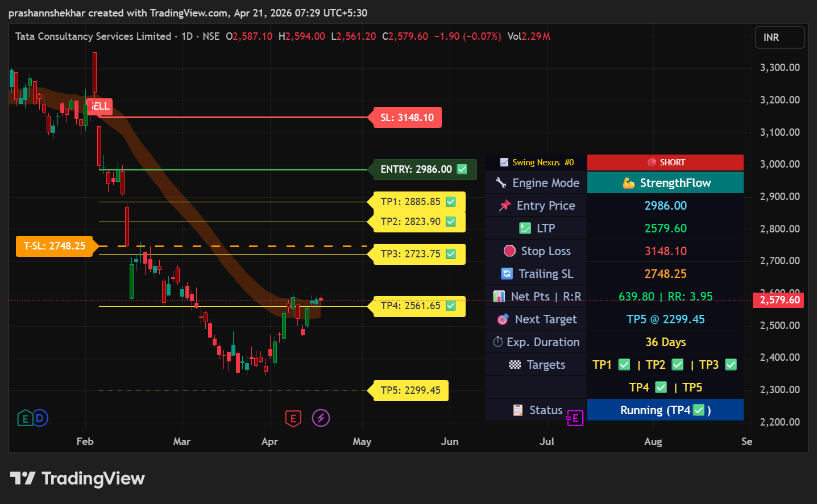
Task: Click the stopwatch icon by Exp. Duration
Action: click(x=497, y=341)
